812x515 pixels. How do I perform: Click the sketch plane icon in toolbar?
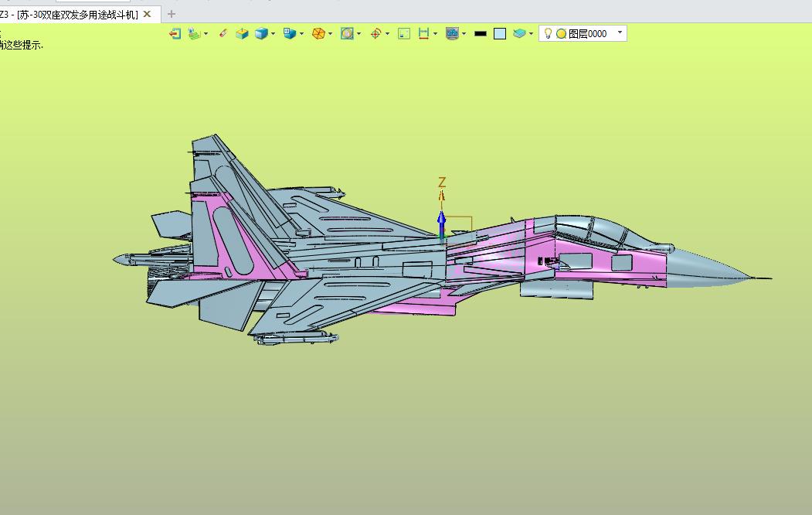point(194,34)
